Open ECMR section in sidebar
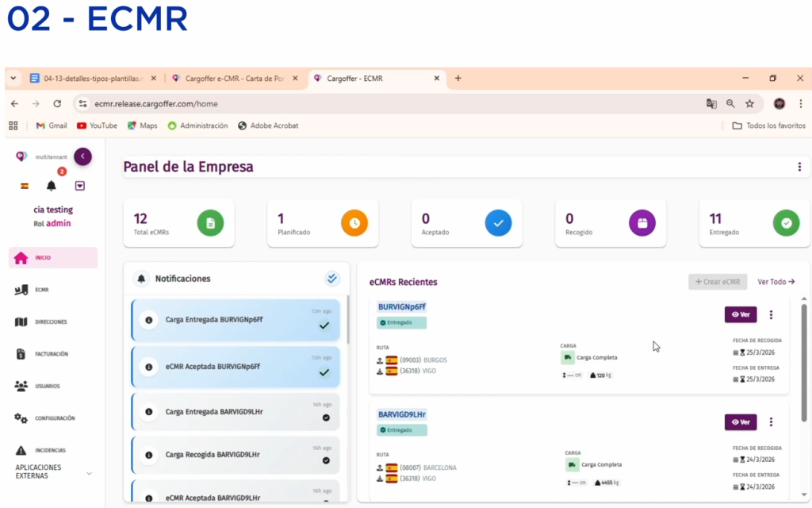812x508 pixels. tap(41, 290)
